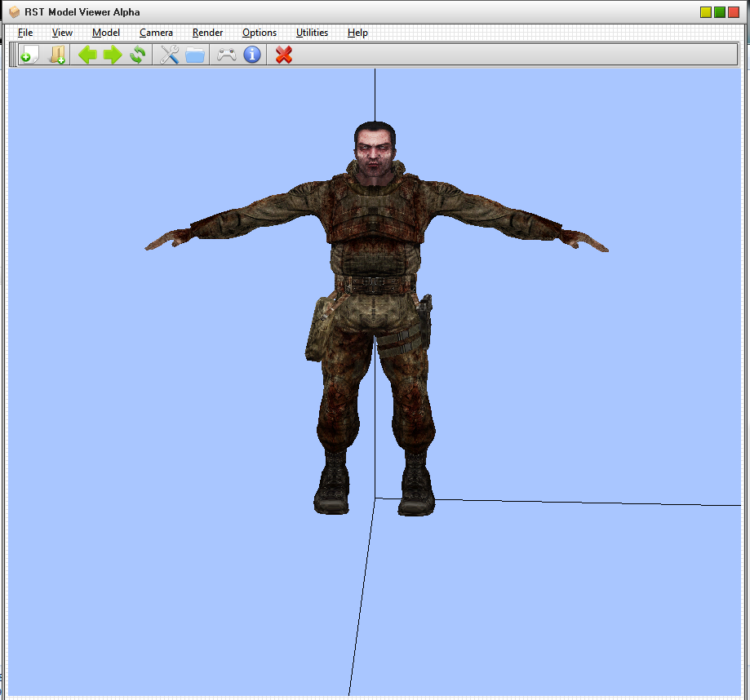Click the character model's head in viewport
The width and height of the screenshot is (750, 700).
(x=375, y=149)
